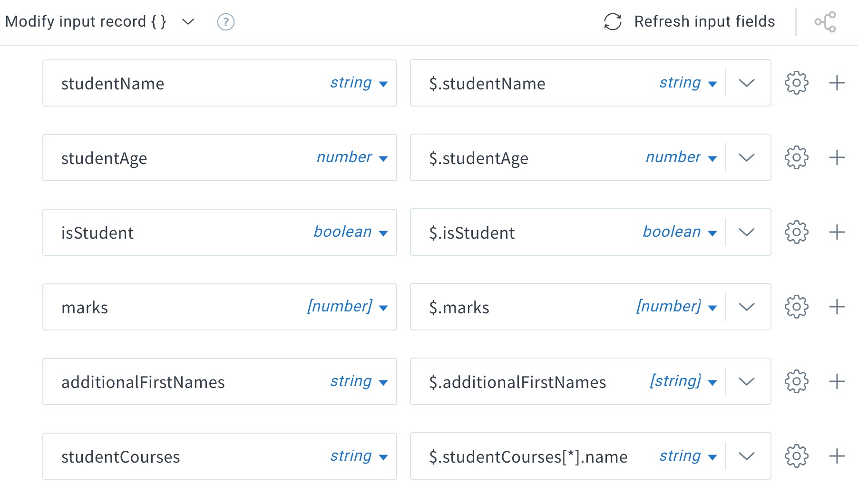Expand the $.marks value chevron
858x504 pixels.
pos(747,307)
